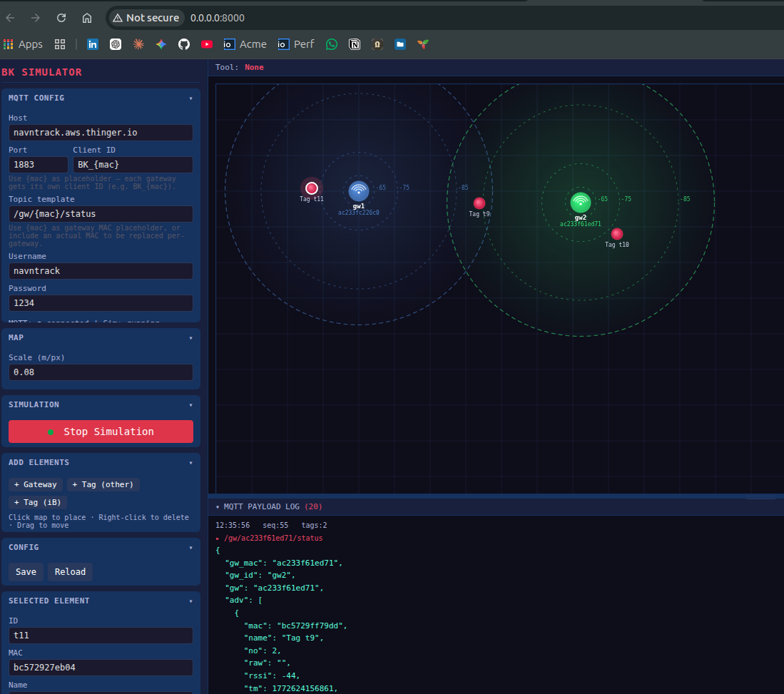Open the WhatsApp bookmark

coord(332,44)
